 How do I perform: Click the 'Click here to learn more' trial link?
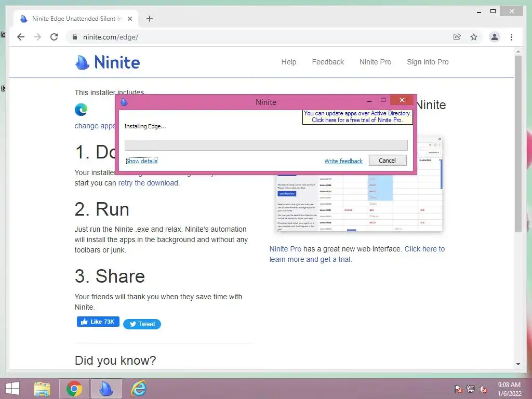tap(357, 254)
